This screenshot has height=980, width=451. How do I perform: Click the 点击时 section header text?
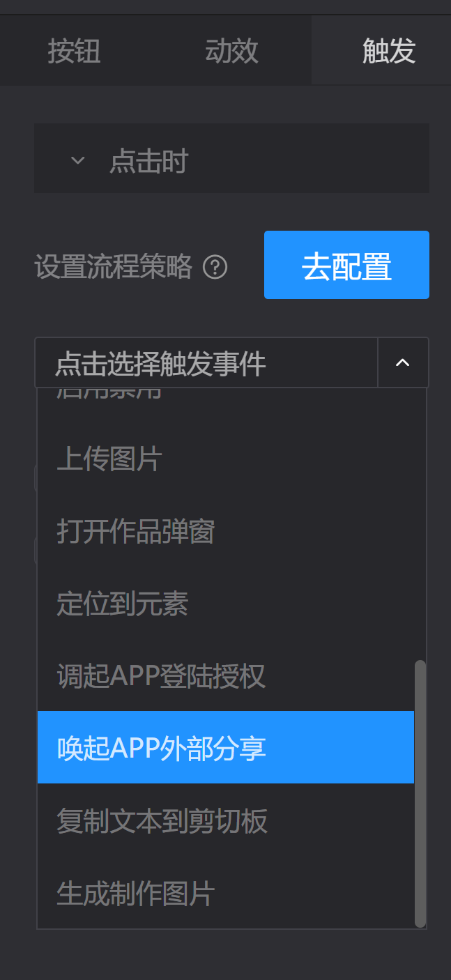tap(148, 162)
